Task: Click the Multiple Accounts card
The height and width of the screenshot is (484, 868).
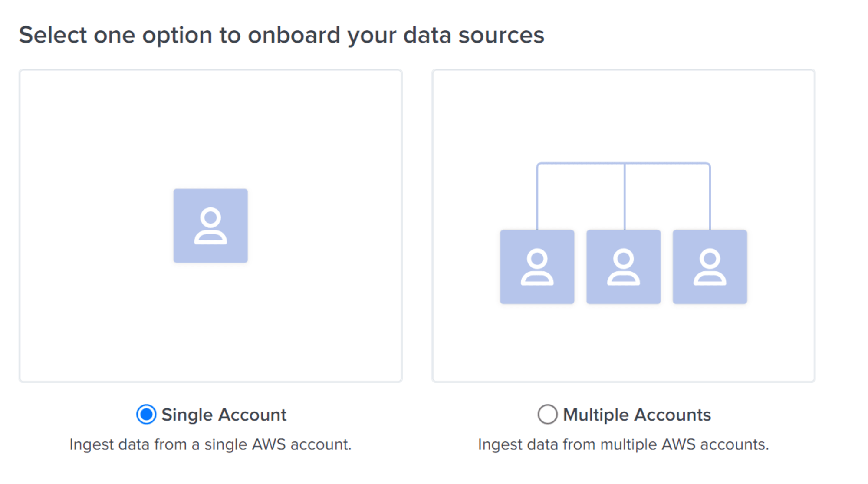Action: tap(624, 226)
